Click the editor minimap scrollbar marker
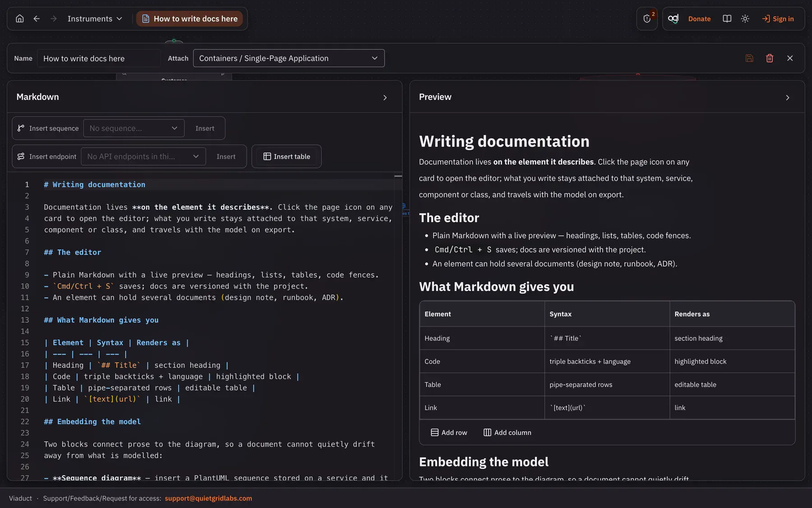 click(398, 176)
